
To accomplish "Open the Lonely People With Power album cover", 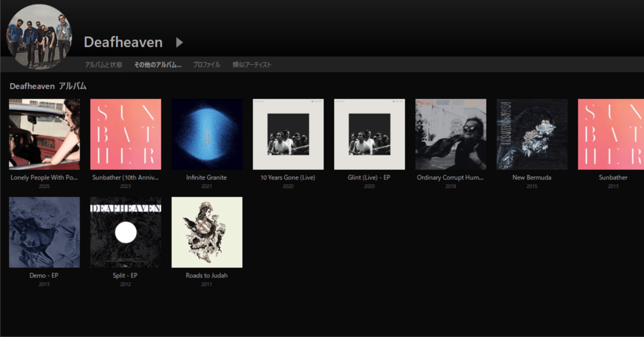I will [x=44, y=134].
